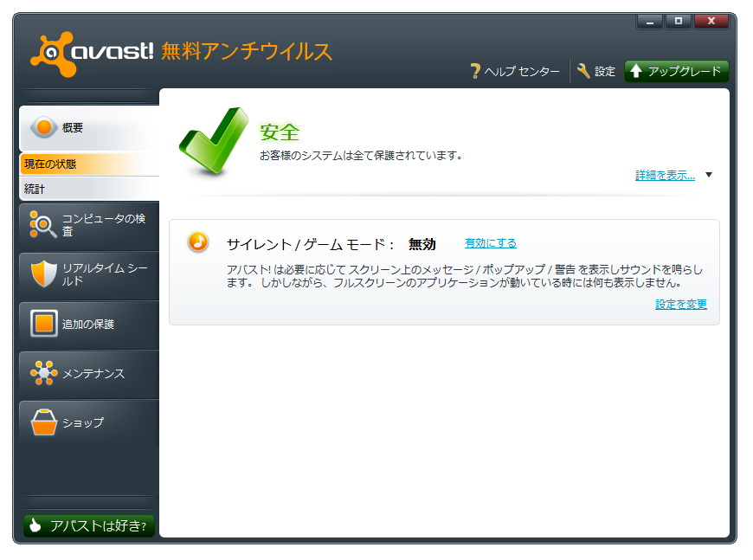Screen dimensions: 753x560
Task: Click the 安全 status heading
Action: tap(280, 132)
